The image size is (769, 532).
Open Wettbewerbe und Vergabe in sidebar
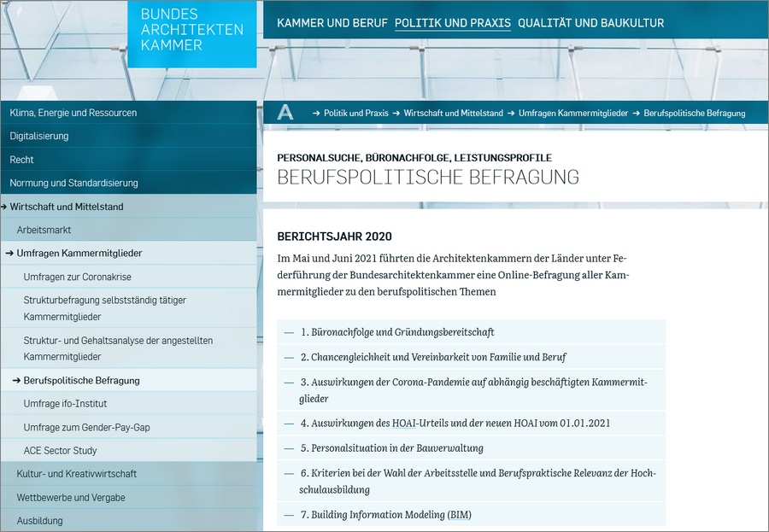pyautogui.click(x=128, y=497)
